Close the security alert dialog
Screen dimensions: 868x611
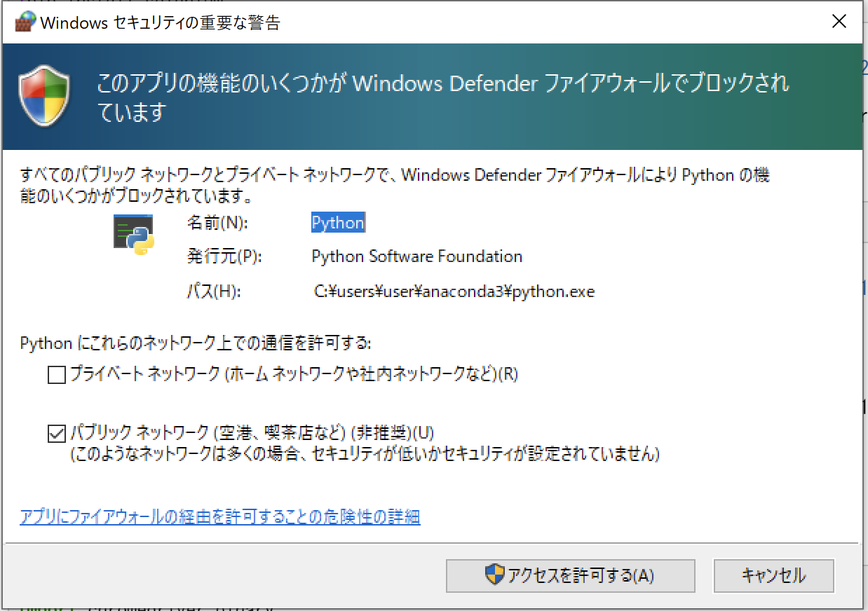coord(839,21)
